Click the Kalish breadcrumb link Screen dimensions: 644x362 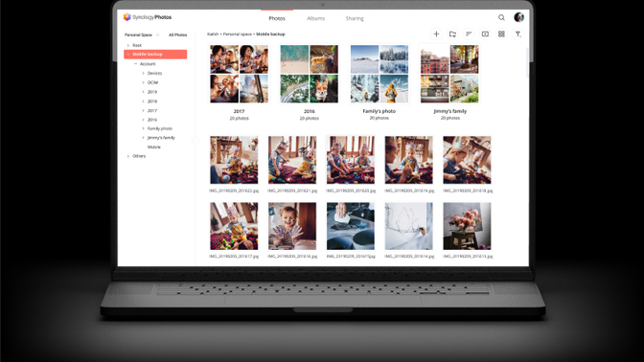click(213, 34)
